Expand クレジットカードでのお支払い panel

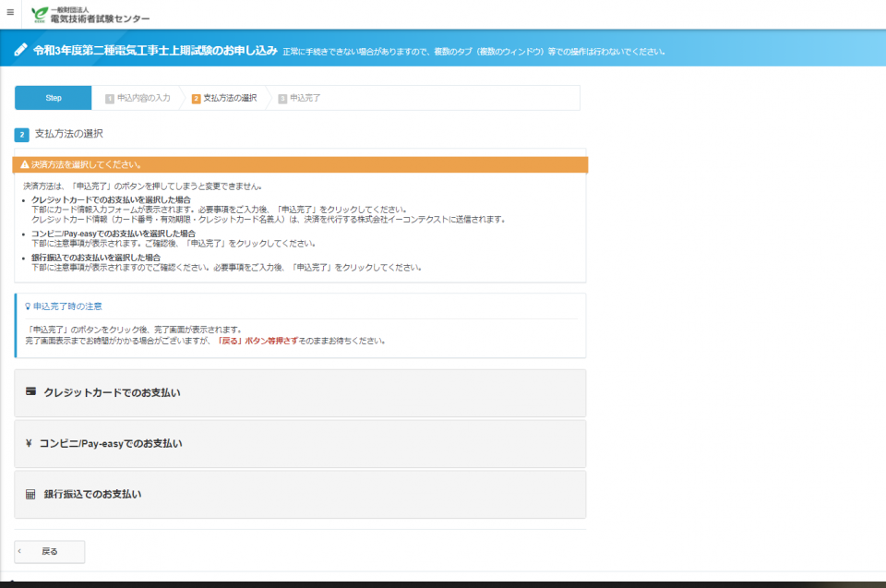click(300, 393)
